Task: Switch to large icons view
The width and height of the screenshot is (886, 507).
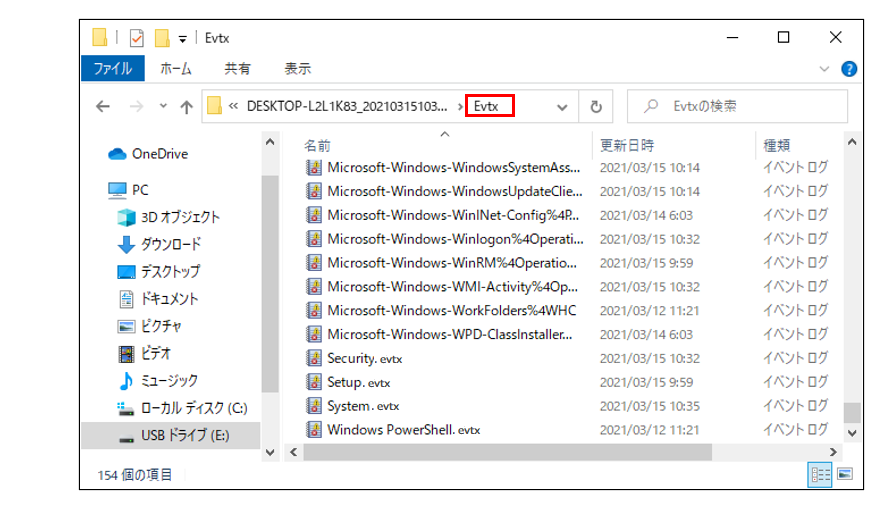Action: (845, 474)
